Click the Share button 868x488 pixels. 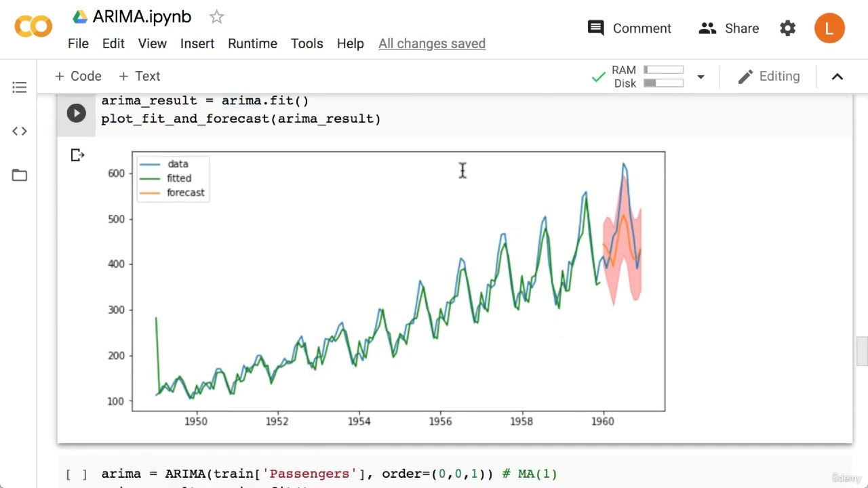click(x=728, y=28)
